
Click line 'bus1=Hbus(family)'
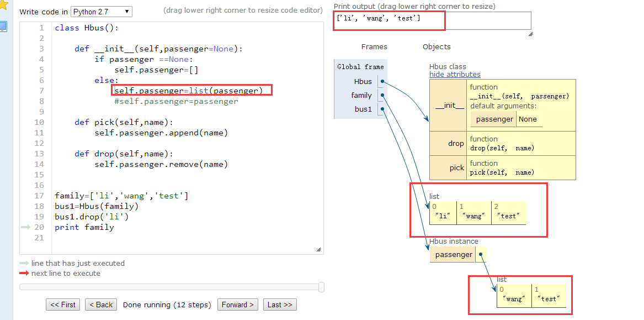(97, 206)
